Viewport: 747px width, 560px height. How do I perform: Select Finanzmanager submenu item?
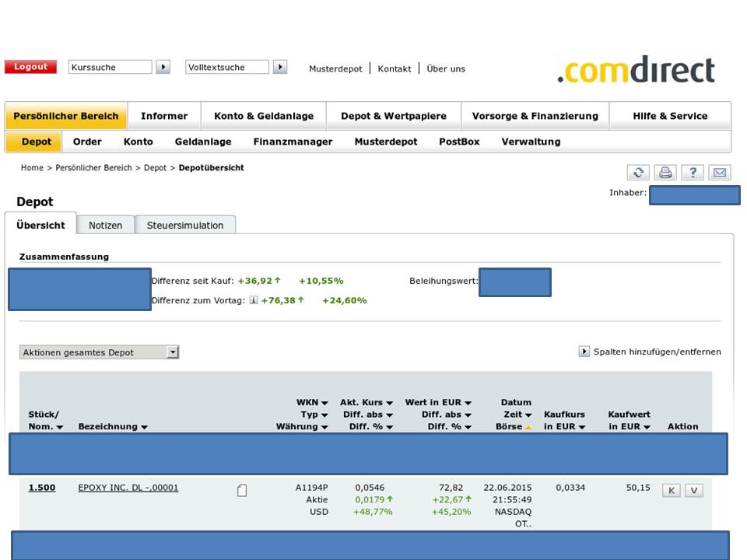[x=293, y=142]
